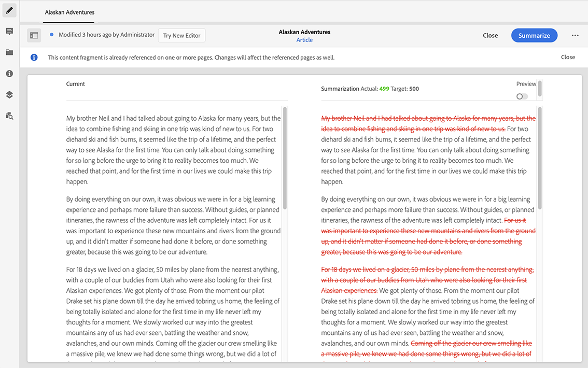Toggle the Preview switch
Image resolution: width=588 pixels, height=368 pixels.
[x=522, y=96]
